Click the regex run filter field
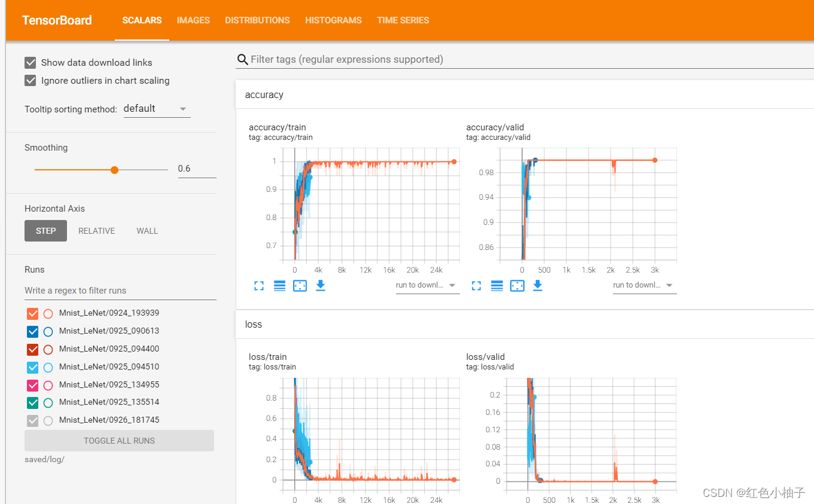This screenshot has width=814, height=504. [x=120, y=291]
